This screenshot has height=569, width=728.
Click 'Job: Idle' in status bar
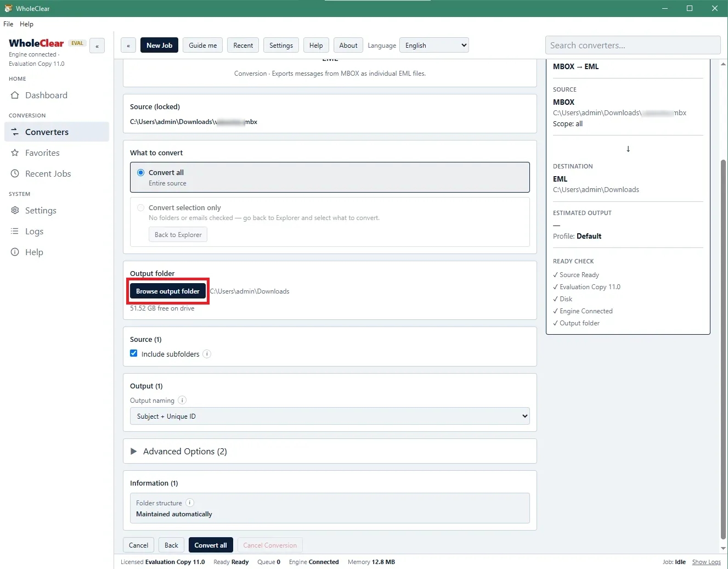pyautogui.click(x=674, y=562)
